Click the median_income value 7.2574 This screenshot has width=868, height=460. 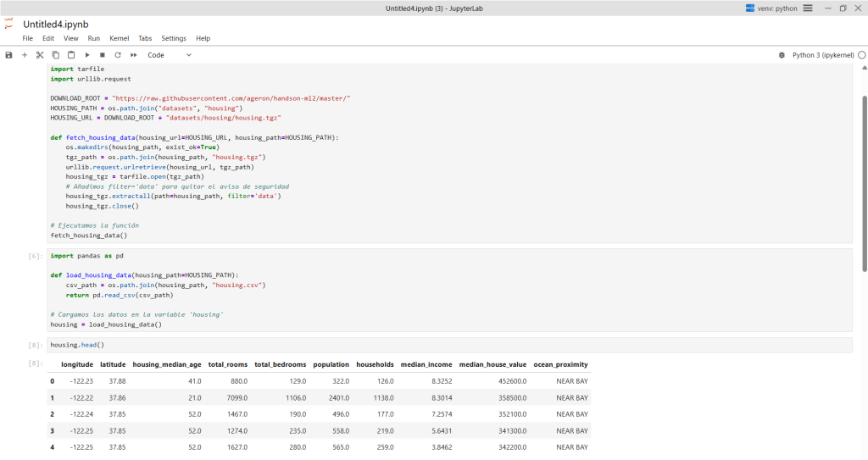(x=442, y=414)
